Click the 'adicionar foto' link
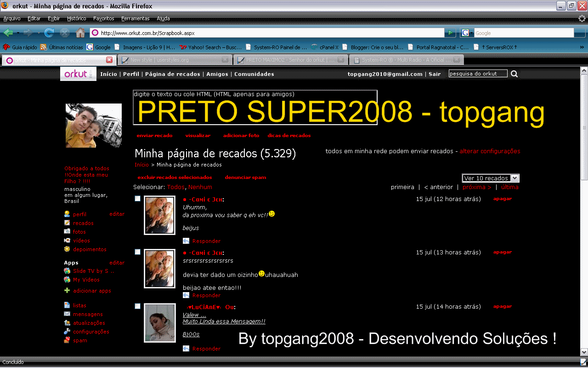 click(241, 136)
